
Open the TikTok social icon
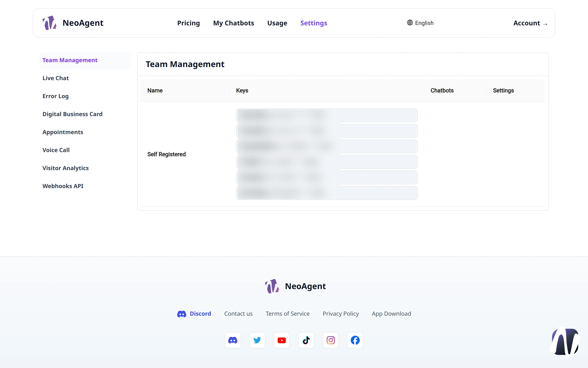(306, 340)
